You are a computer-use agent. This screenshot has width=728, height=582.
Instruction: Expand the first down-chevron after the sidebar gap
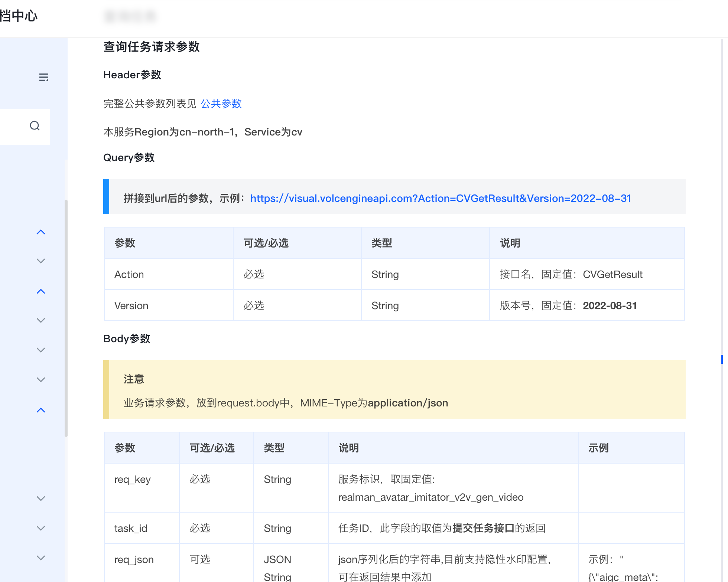click(41, 498)
